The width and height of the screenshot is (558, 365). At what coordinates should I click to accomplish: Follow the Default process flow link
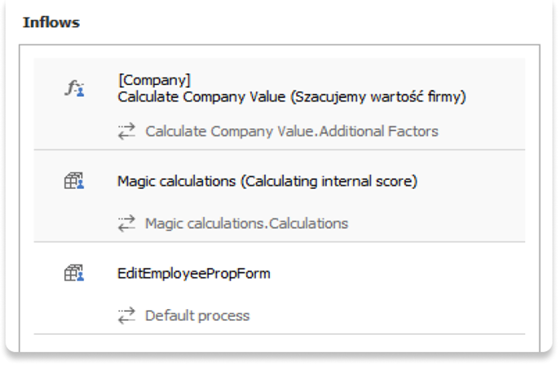(198, 316)
